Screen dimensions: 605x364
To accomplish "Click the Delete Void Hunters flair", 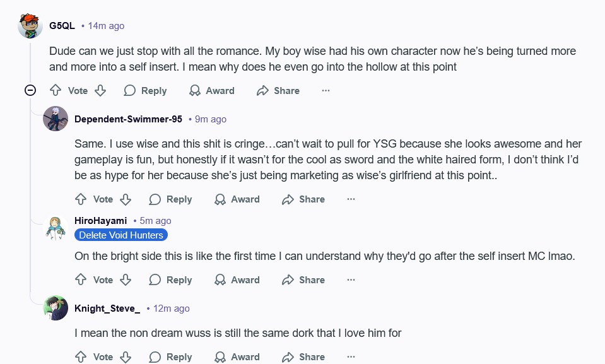I will click(121, 235).
